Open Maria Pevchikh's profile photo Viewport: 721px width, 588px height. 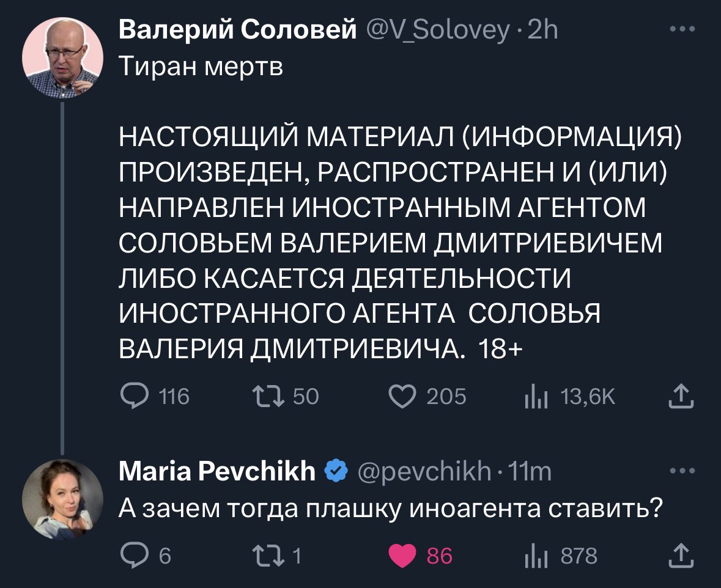(62, 499)
